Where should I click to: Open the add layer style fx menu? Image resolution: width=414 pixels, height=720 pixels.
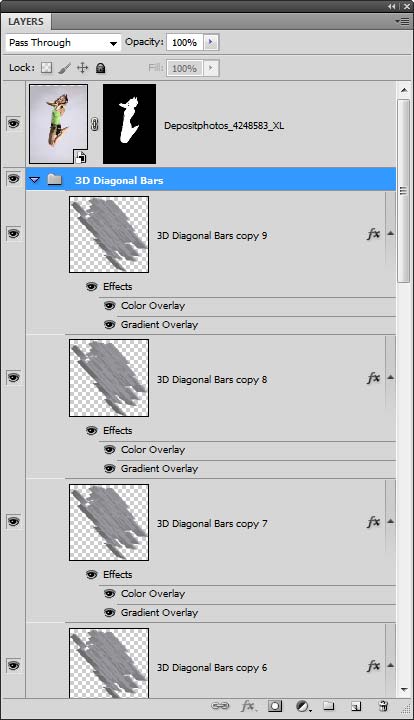coord(248,706)
